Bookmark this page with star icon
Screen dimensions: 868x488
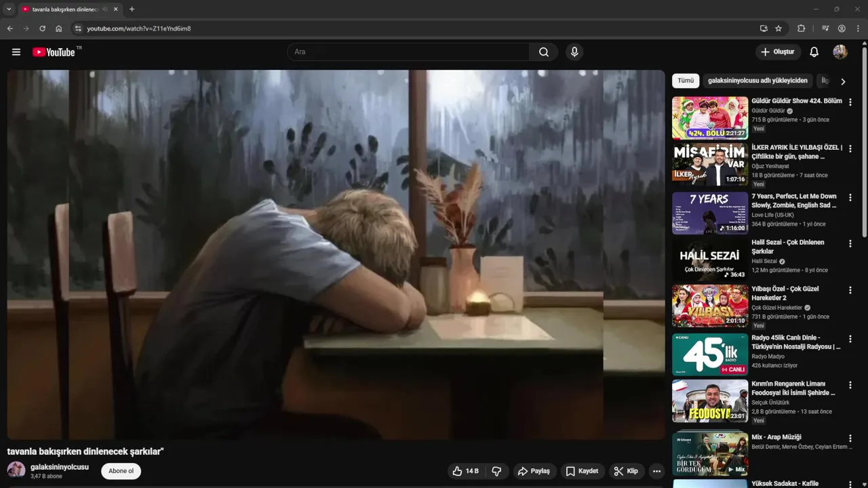(778, 28)
